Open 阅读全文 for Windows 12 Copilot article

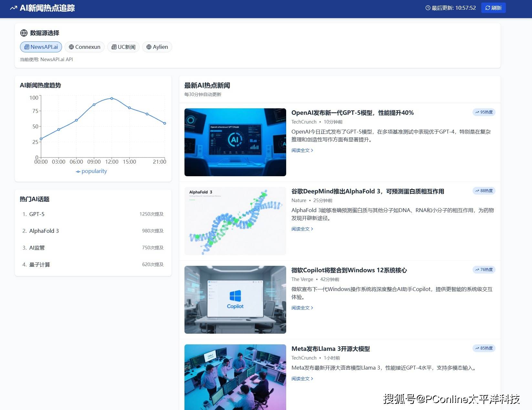tap(302, 308)
